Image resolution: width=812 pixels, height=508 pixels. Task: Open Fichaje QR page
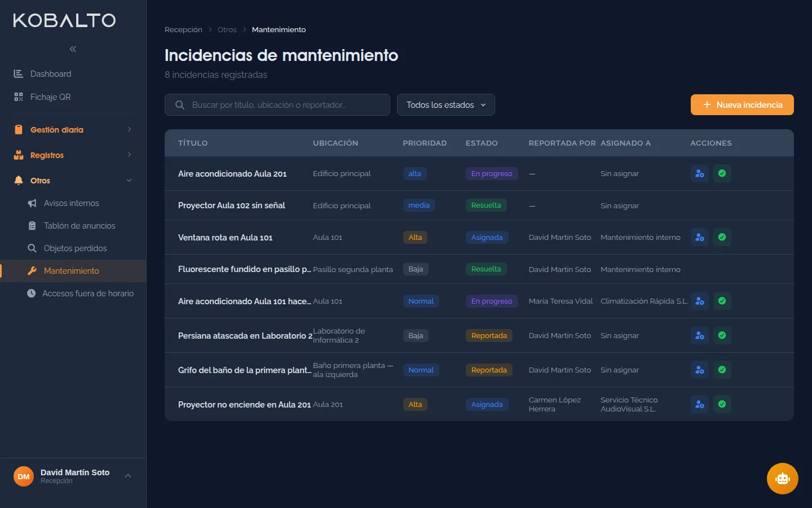pos(73,97)
